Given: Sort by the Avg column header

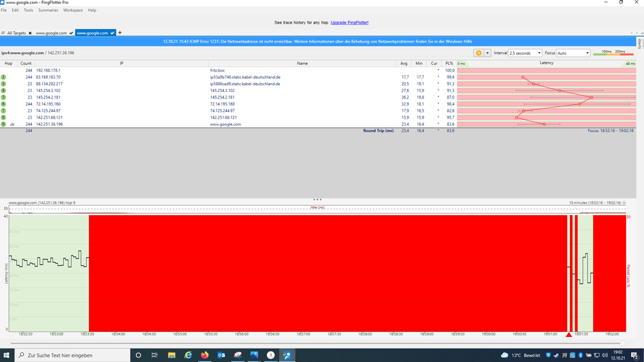Looking at the screenshot, I should pos(404,63).
